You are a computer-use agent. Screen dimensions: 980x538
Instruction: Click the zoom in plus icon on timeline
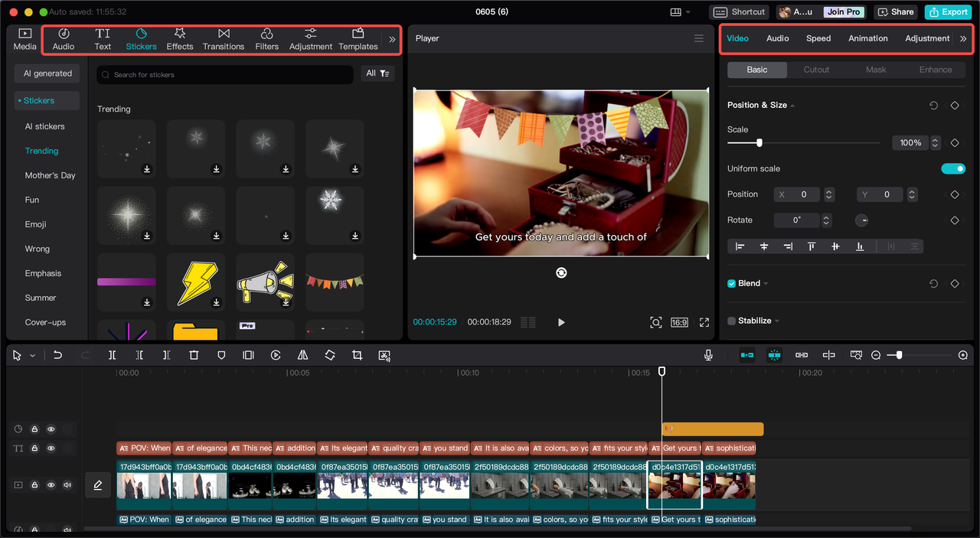[x=963, y=355]
